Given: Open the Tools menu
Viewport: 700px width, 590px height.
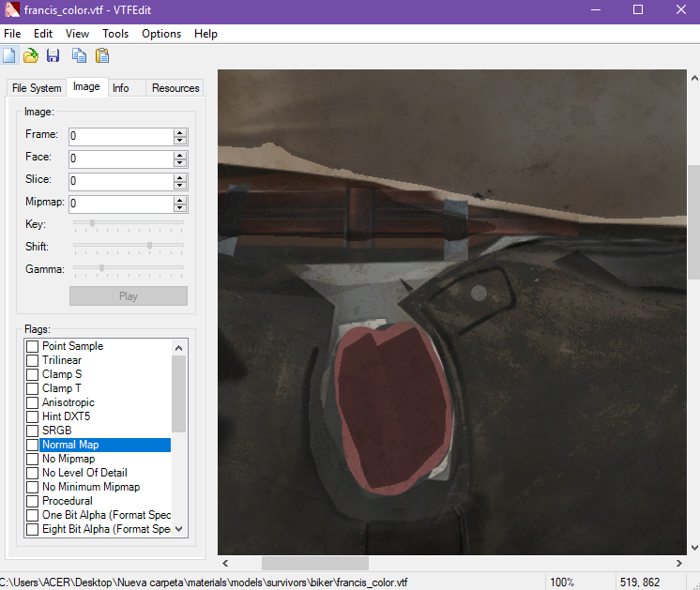Looking at the screenshot, I should 115,34.
